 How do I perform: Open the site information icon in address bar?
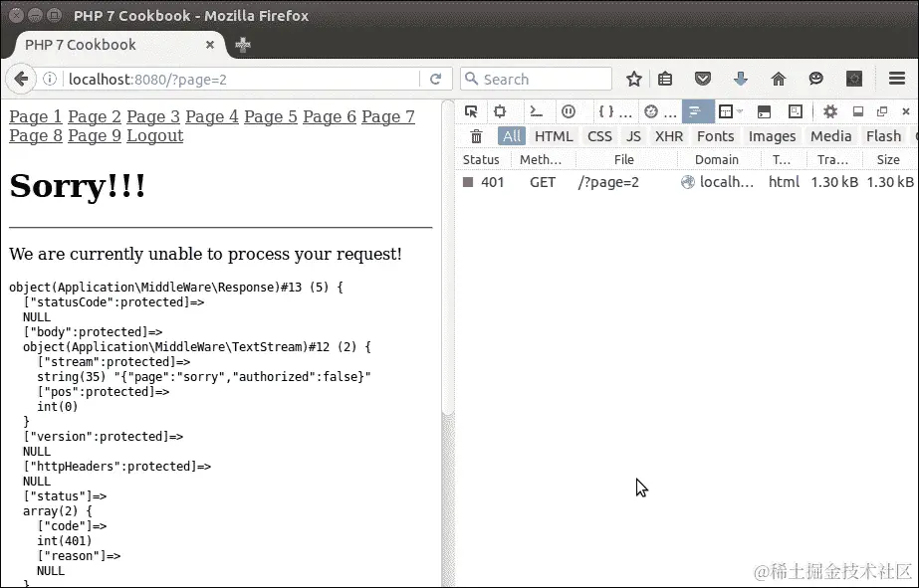coord(51,79)
